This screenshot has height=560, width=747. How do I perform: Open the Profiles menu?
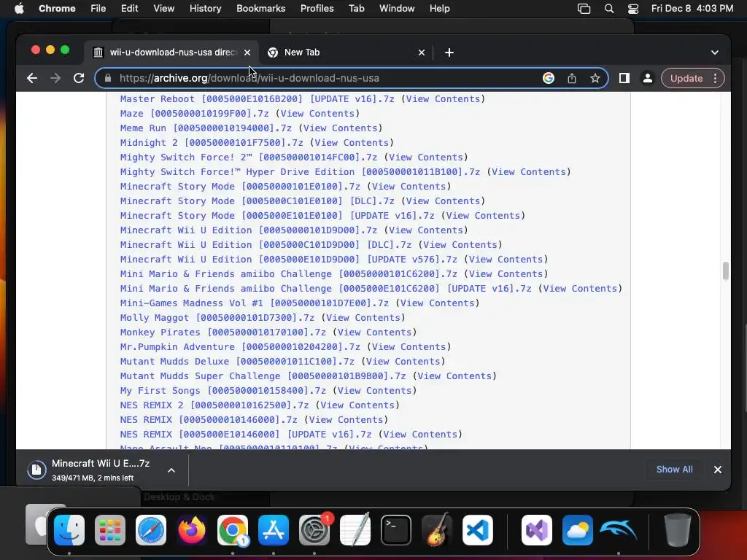317,9
